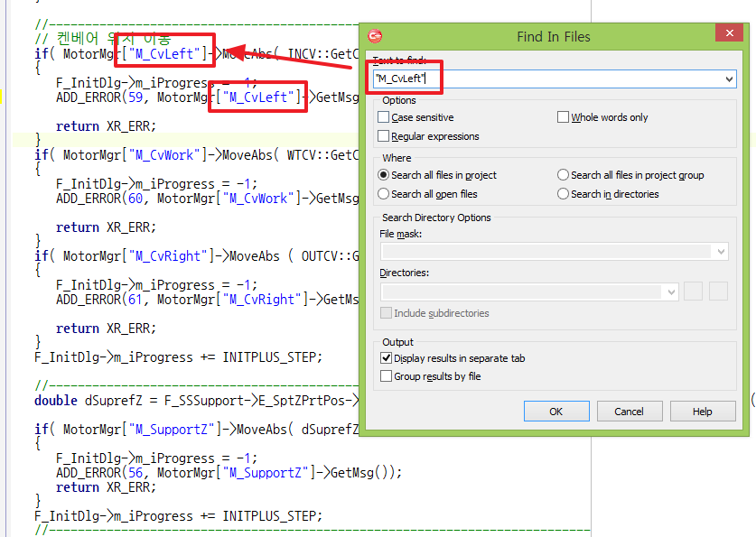Tick the Whole words only checkbox
Image resolution: width=756 pixels, height=537 pixels.
click(564, 117)
